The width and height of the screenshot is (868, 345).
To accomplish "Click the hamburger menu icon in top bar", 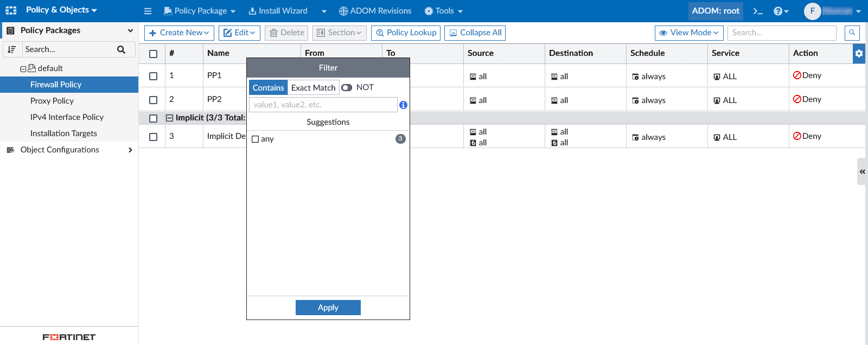I will pos(148,11).
